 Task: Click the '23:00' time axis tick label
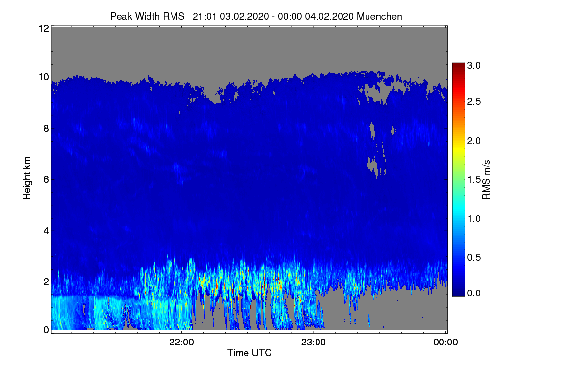pyautogui.click(x=314, y=343)
